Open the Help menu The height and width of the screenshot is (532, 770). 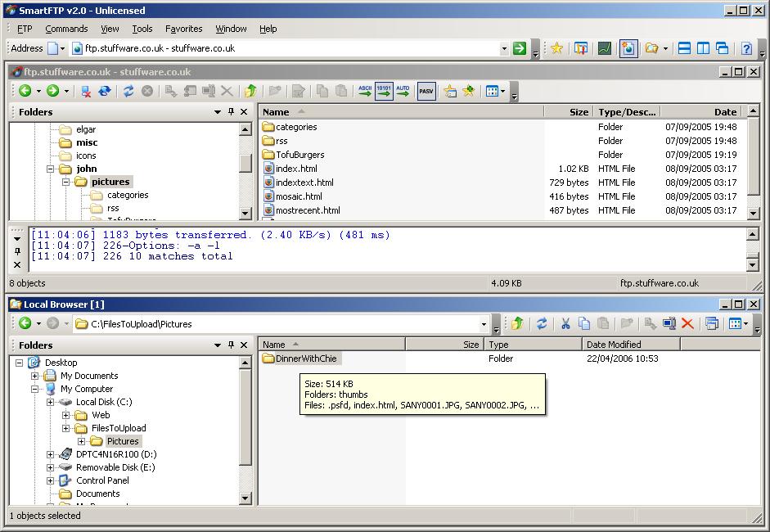268,29
